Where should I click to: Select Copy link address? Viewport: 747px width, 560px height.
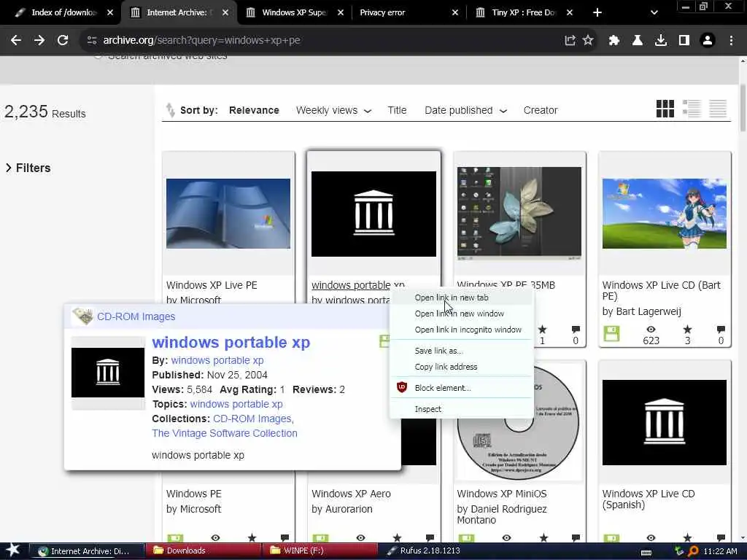pos(461,367)
